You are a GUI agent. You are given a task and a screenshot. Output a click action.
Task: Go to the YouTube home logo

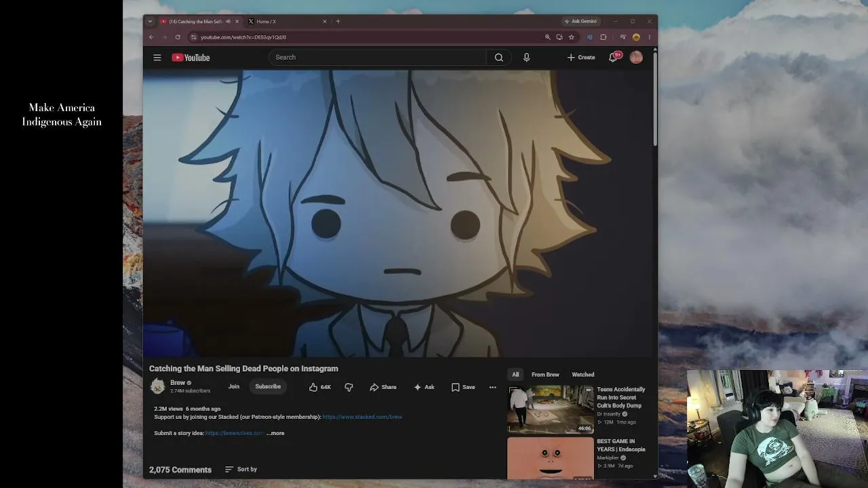pos(191,58)
